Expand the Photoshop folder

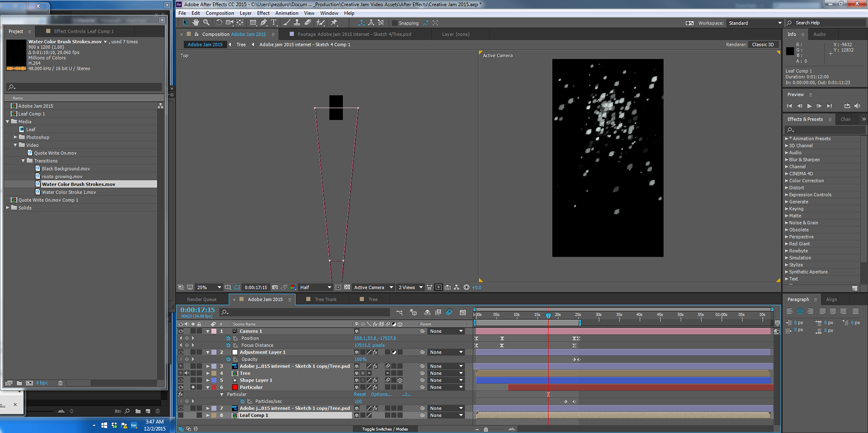tap(15, 137)
